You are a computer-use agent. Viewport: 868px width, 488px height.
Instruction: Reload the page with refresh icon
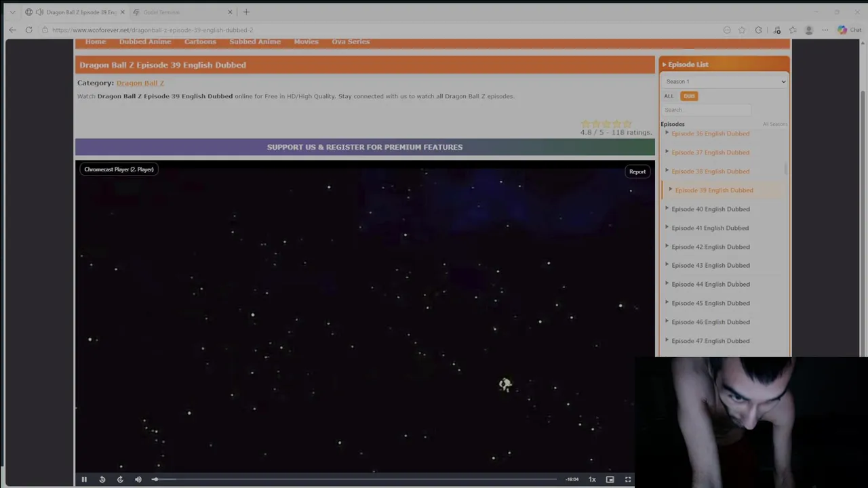point(28,30)
